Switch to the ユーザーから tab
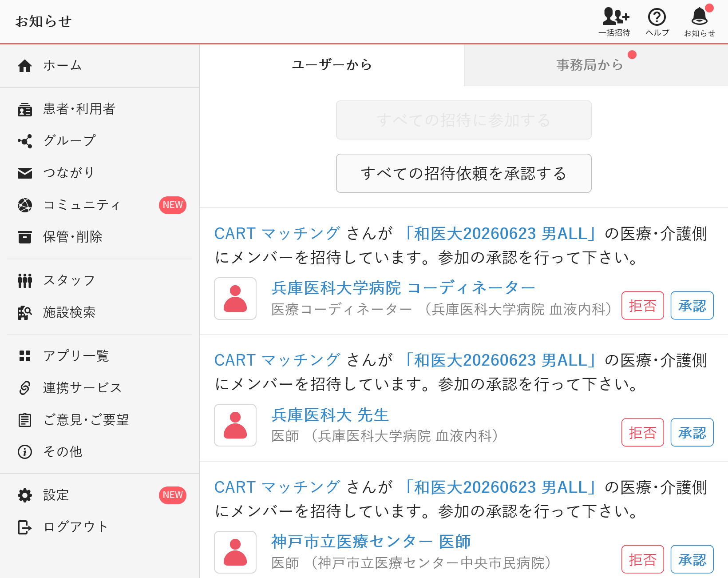 [332, 65]
